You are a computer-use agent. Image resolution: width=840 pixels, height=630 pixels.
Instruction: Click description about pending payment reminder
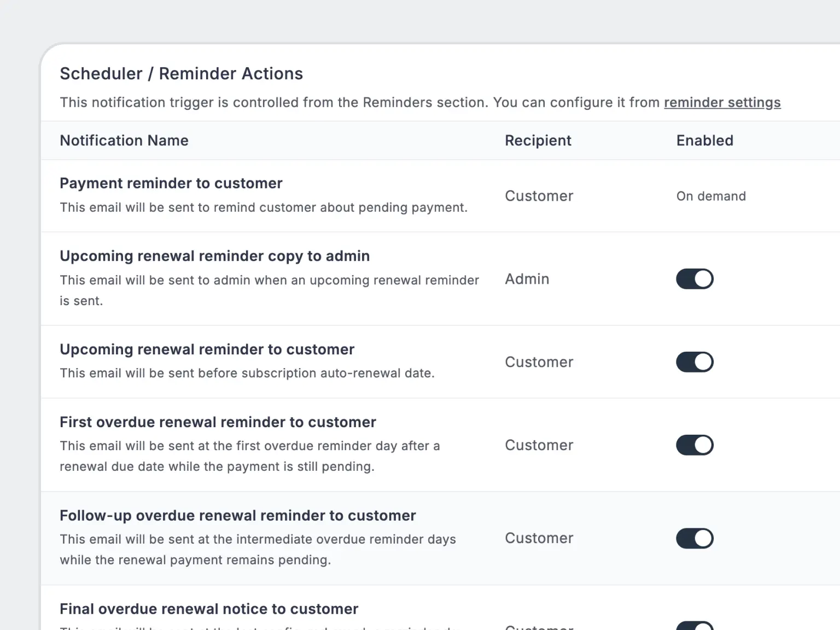pos(264,208)
